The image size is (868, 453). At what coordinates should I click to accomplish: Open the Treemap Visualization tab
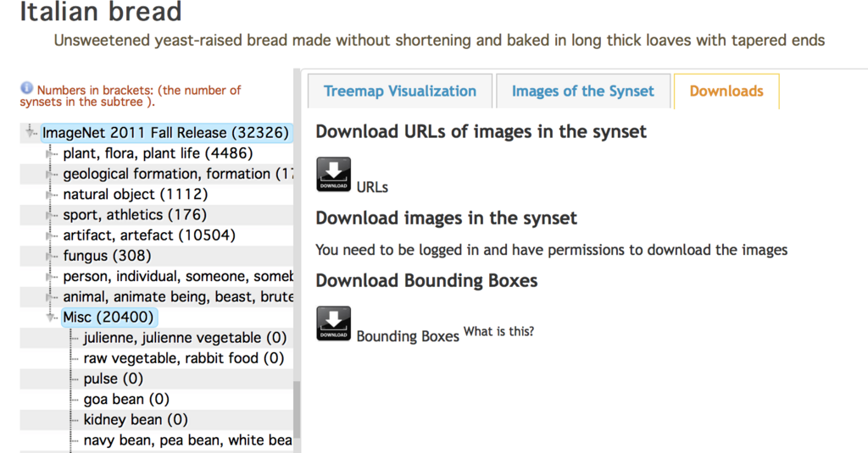(x=400, y=91)
